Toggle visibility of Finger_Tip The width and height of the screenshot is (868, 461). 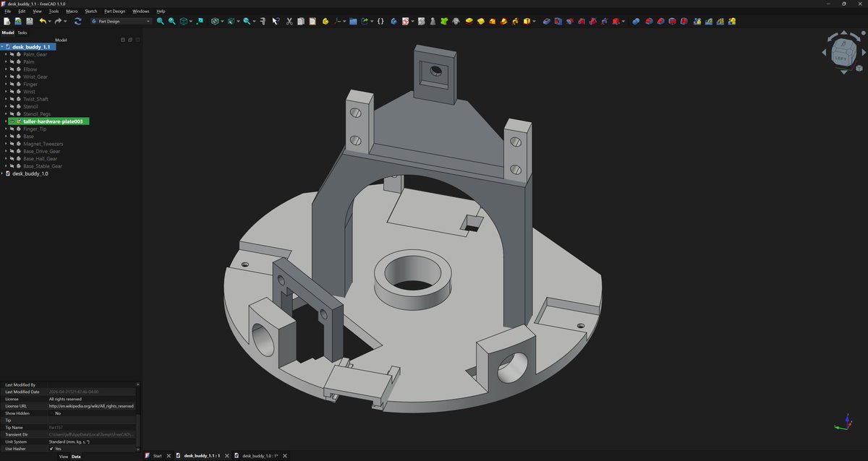click(x=12, y=129)
